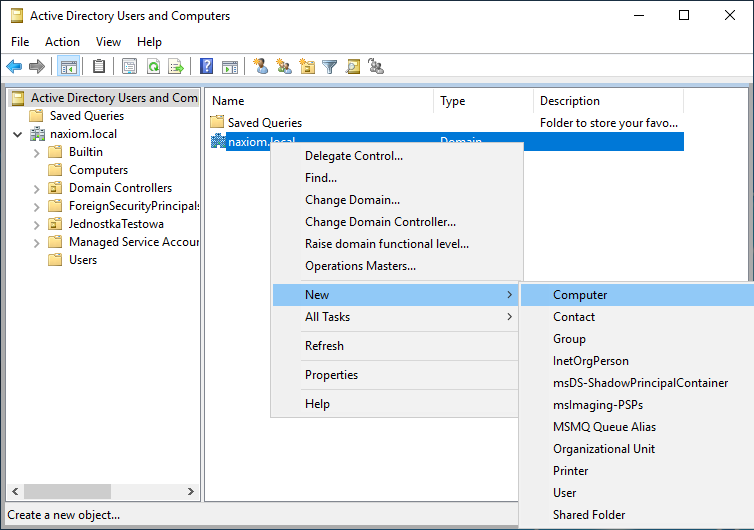Viewport: 754px width, 530px height.
Task: Expand the Builtin tree node
Action: (x=36, y=152)
